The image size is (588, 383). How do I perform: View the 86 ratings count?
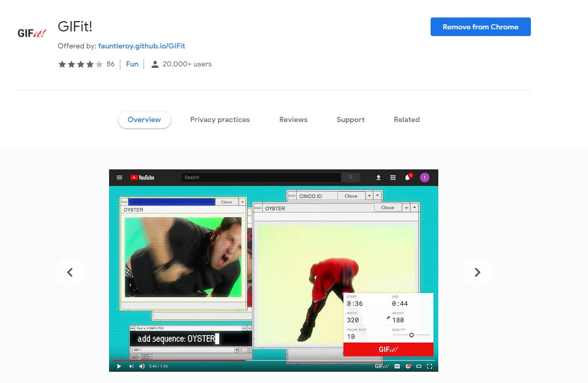click(110, 64)
